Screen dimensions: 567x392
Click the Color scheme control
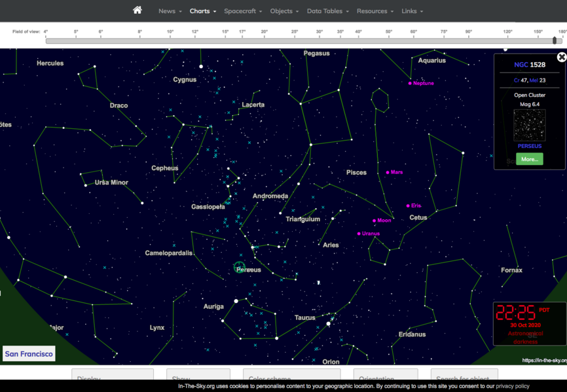click(291, 374)
